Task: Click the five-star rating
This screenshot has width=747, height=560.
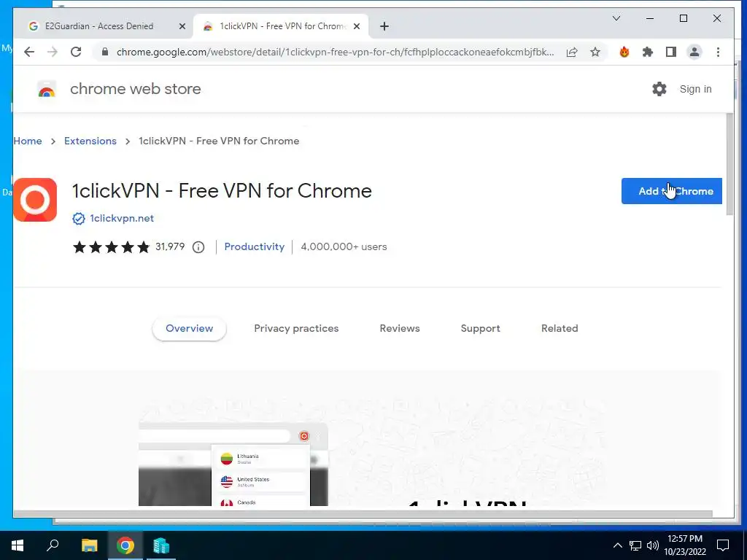Action: [x=111, y=246]
